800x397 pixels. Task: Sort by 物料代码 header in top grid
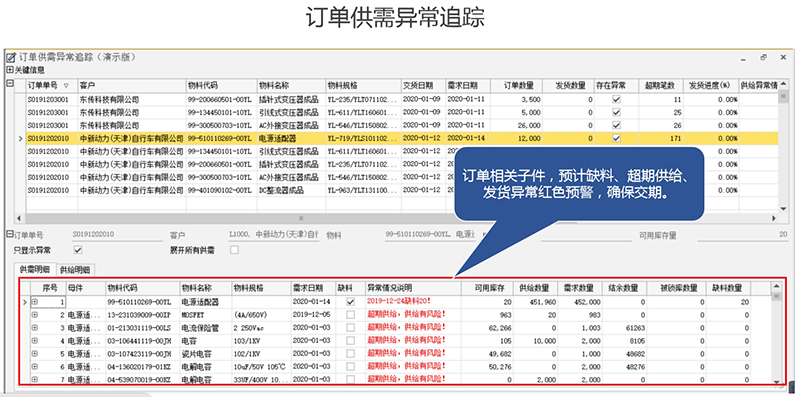point(221,85)
